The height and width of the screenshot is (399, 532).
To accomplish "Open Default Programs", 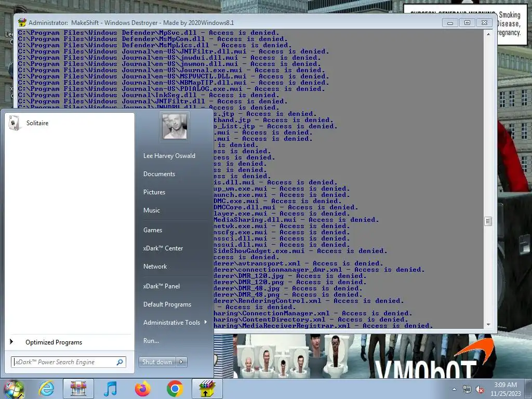I will click(x=167, y=304).
